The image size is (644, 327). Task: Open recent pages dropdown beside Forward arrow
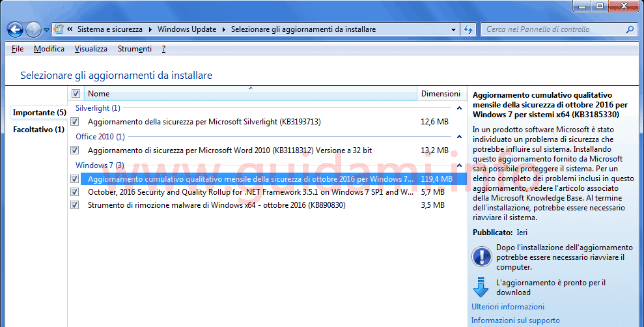coord(46,29)
